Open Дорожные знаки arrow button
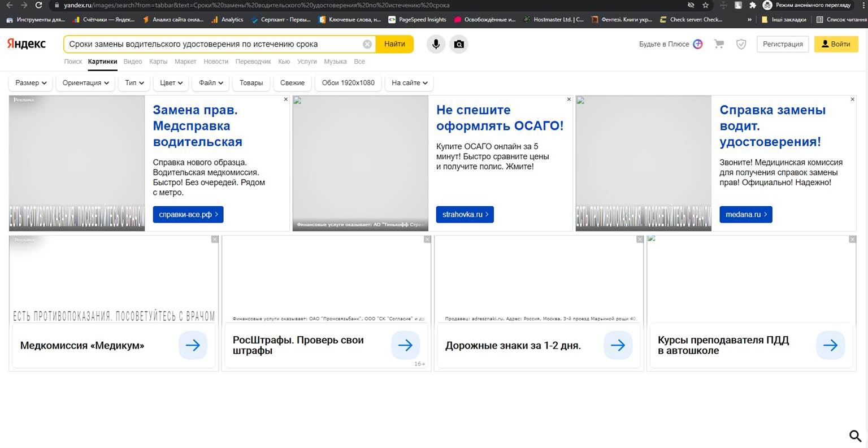Image resolution: width=868 pixels, height=448 pixels. pyautogui.click(x=618, y=345)
